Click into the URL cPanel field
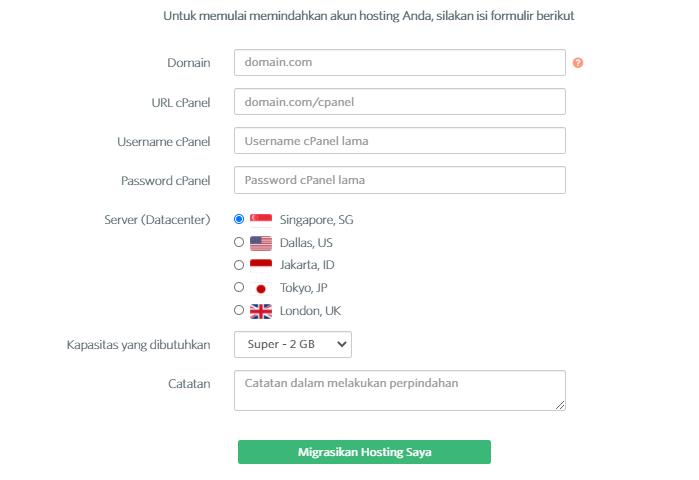 (400, 102)
